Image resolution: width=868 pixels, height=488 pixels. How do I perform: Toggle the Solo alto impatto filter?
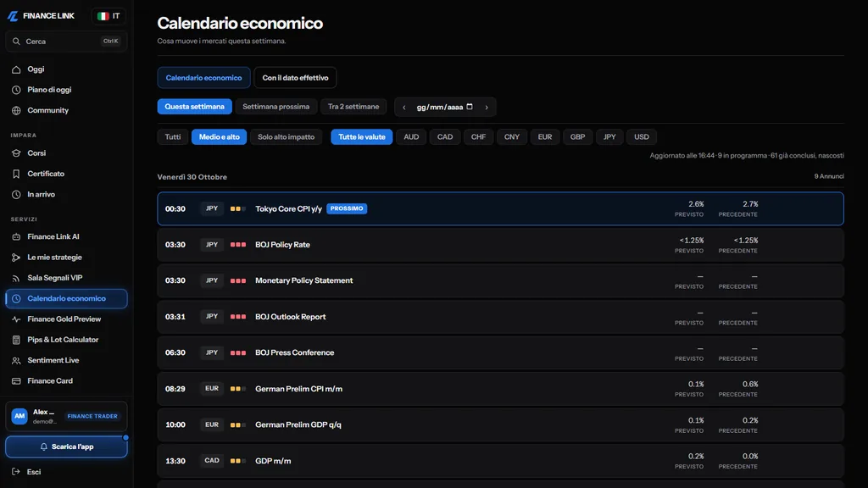click(287, 137)
